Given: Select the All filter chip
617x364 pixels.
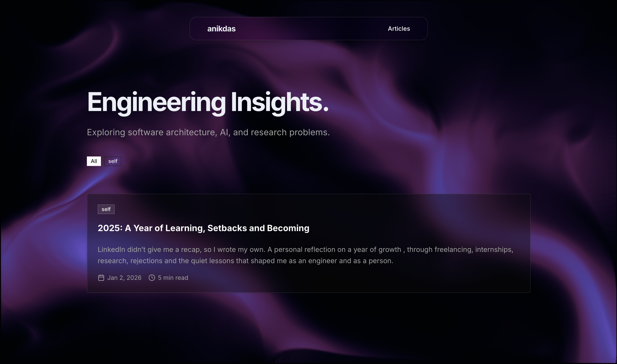Looking at the screenshot, I should pyautogui.click(x=94, y=161).
